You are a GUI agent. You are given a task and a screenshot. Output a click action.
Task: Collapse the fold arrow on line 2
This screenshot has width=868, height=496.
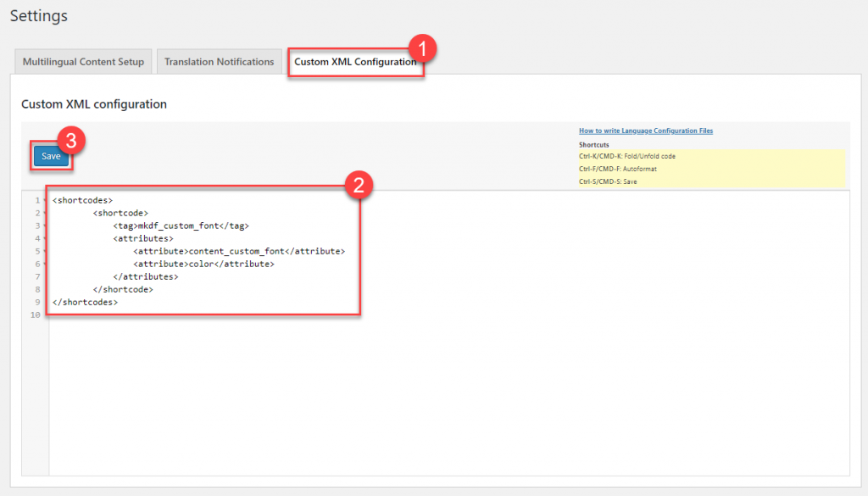tap(45, 213)
